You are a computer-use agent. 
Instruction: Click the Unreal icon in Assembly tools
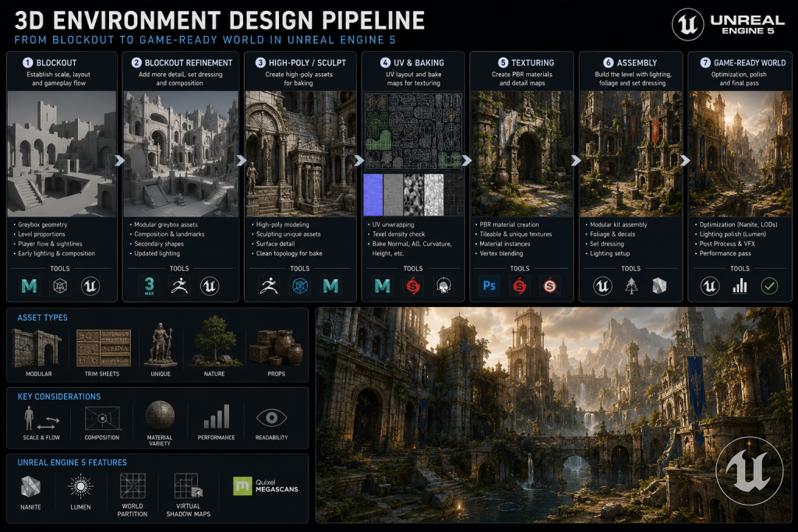tap(602, 286)
